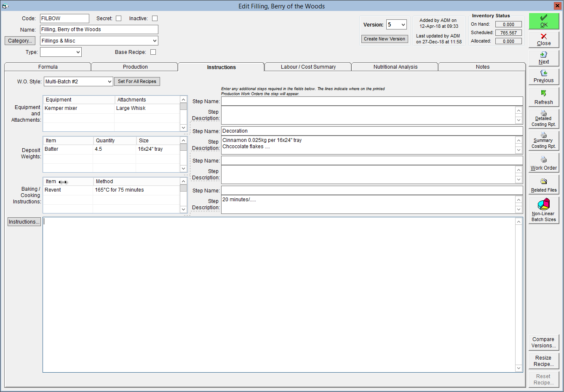Click Resize Recipe... button
The image size is (564, 392).
click(x=544, y=361)
